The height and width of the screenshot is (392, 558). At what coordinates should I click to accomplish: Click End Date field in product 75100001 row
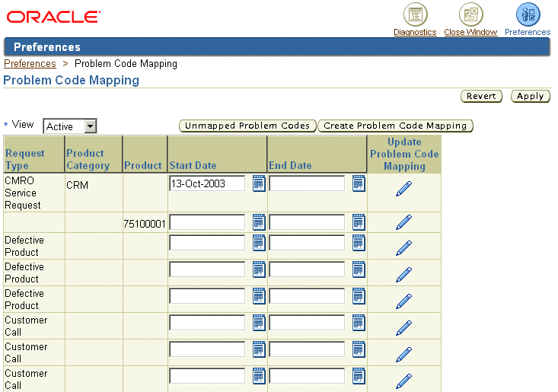pyautogui.click(x=307, y=222)
